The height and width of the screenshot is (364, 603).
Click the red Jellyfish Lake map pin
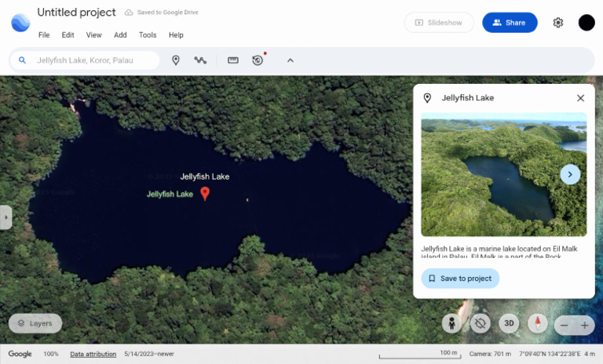(x=205, y=194)
